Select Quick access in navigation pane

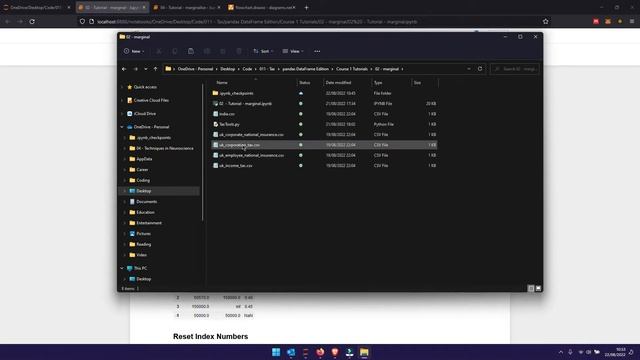[145, 87]
